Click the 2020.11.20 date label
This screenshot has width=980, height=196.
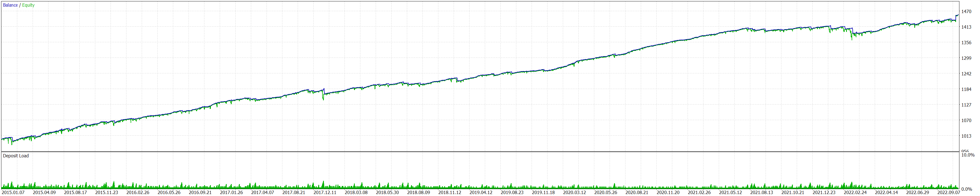[668, 193]
